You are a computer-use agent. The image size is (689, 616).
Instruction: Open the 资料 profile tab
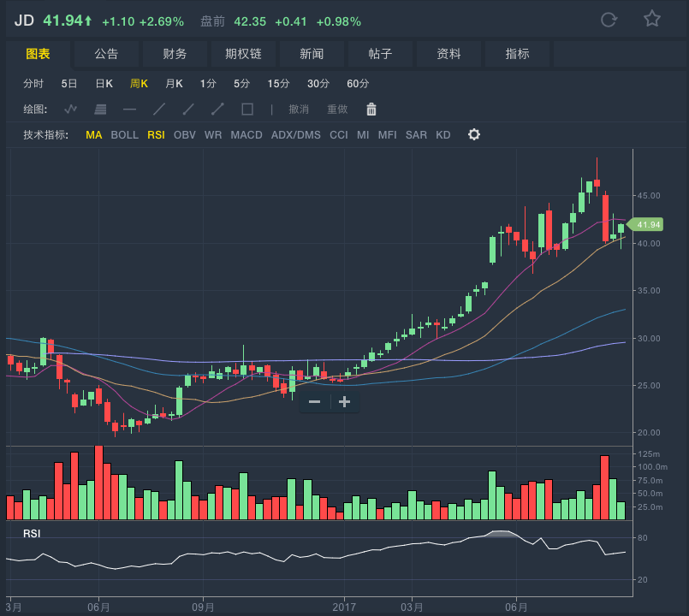pyautogui.click(x=448, y=54)
